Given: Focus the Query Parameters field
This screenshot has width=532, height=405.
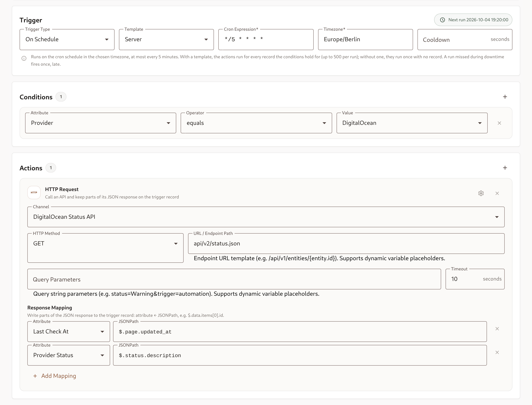Looking at the screenshot, I should pos(234,279).
